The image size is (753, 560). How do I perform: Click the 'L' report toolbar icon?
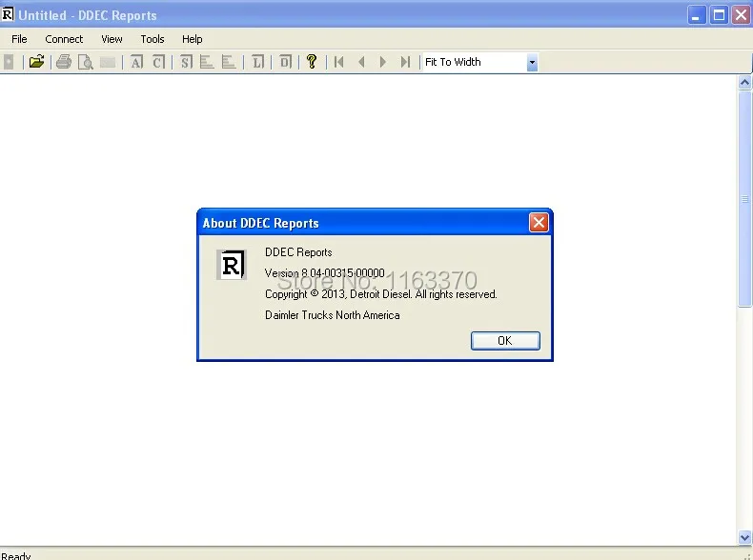click(258, 62)
